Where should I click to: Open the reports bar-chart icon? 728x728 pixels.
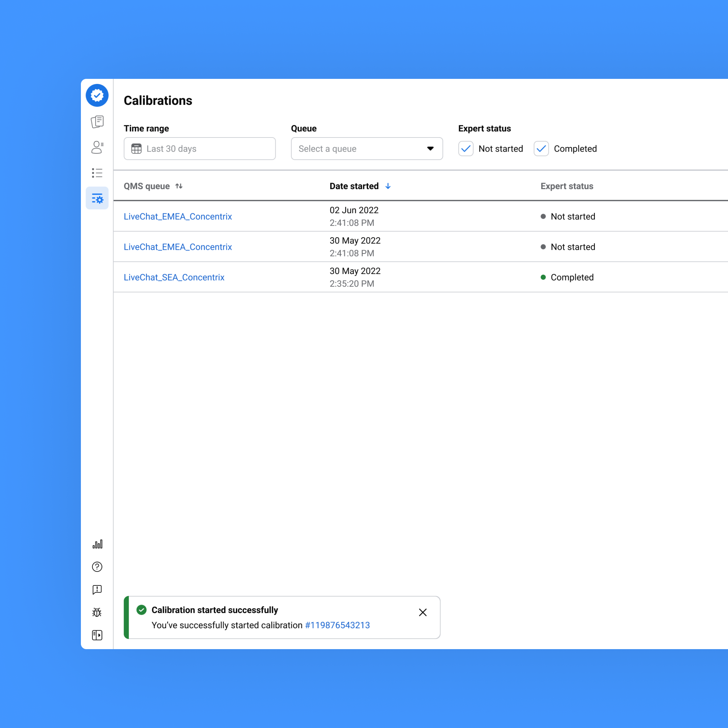click(97, 544)
